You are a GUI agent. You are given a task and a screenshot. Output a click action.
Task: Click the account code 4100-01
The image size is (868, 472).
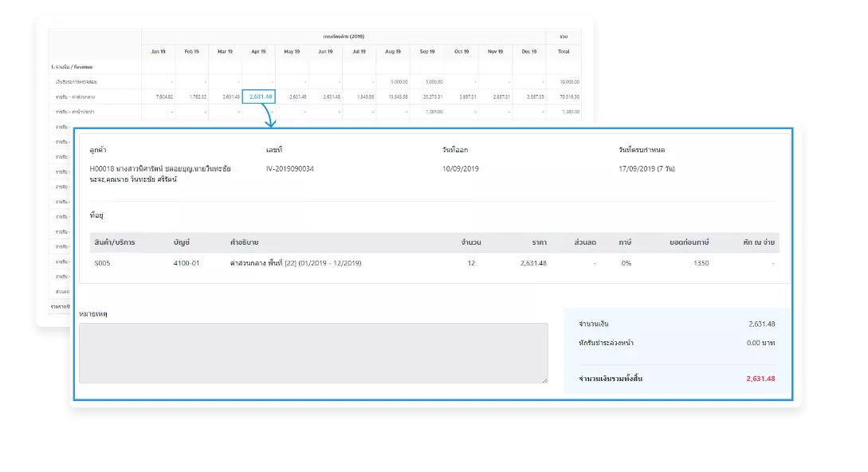coord(186,263)
